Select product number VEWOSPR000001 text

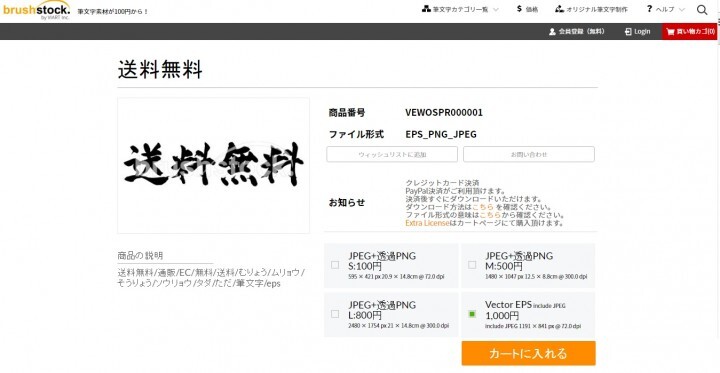[x=444, y=113]
